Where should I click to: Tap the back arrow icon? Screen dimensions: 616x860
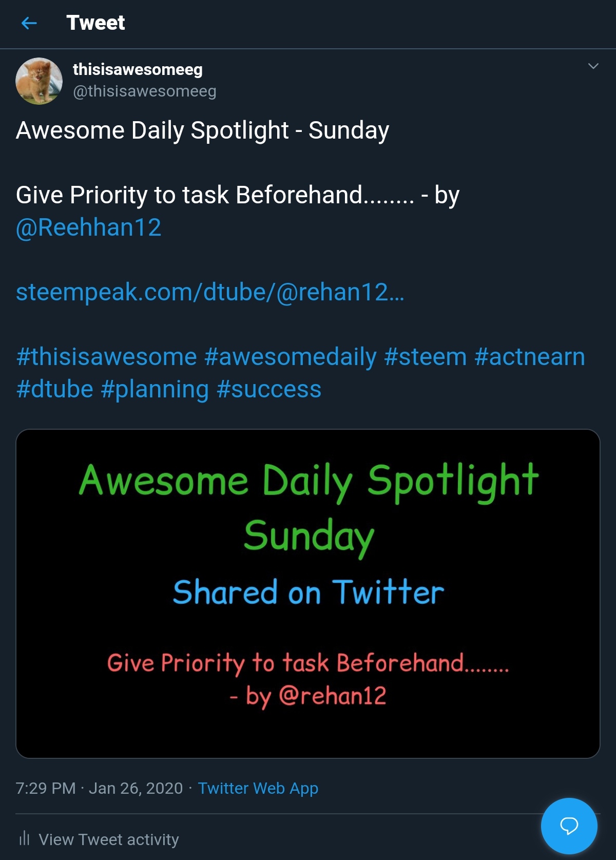(29, 23)
